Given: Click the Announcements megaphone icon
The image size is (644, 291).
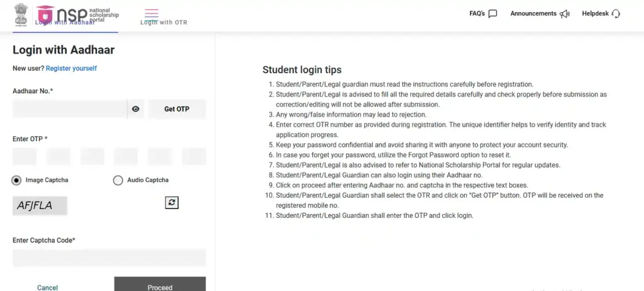Looking at the screenshot, I should pyautogui.click(x=565, y=14).
